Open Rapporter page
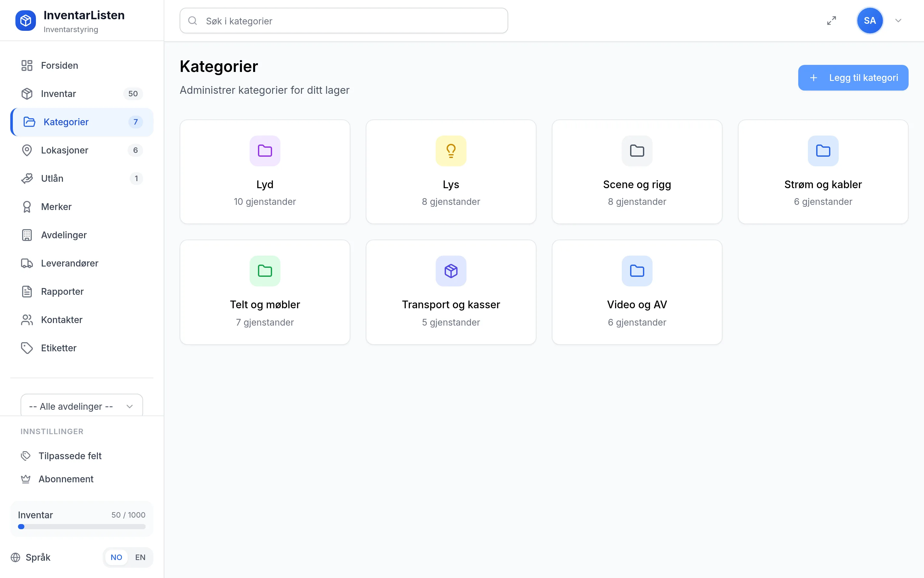Screen dimensions: 924x578 point(82,292)
